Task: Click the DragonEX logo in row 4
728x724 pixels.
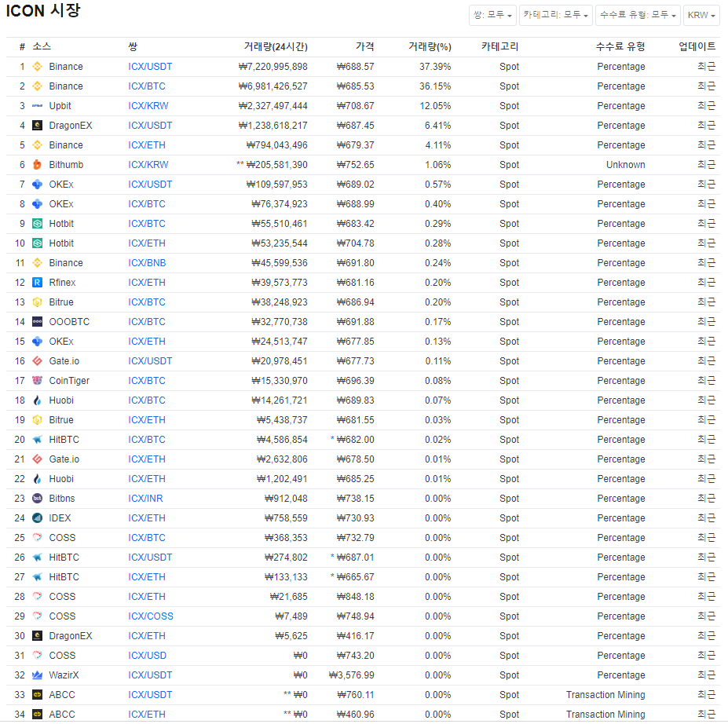Action: tap(37, 126)
